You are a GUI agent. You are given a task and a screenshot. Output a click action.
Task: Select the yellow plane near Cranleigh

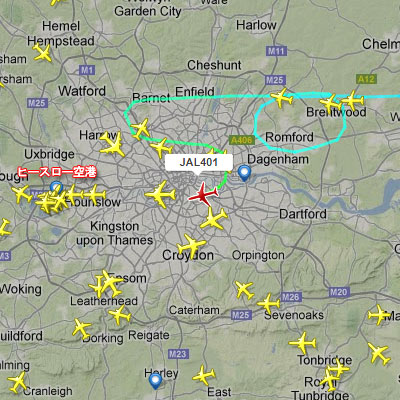tap(18, 382)
